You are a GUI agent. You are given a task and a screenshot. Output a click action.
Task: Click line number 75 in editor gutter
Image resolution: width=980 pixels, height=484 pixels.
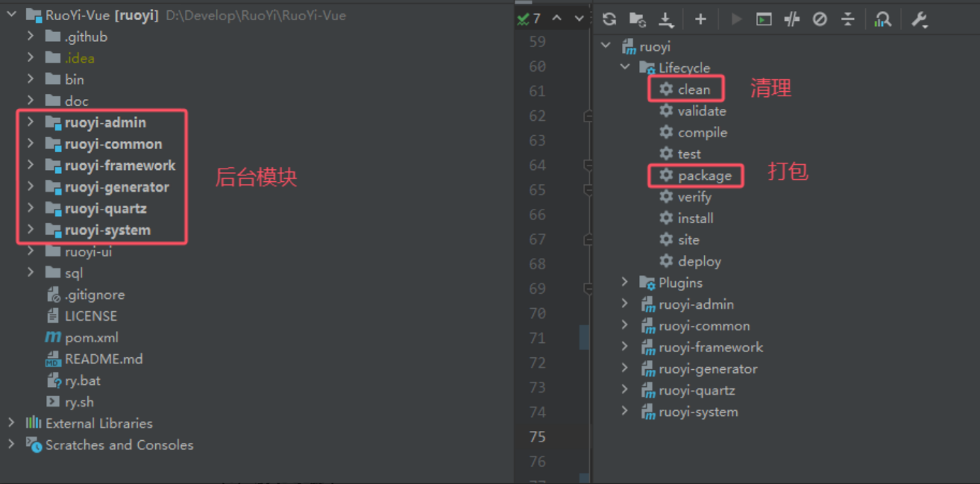coord(537,437)
